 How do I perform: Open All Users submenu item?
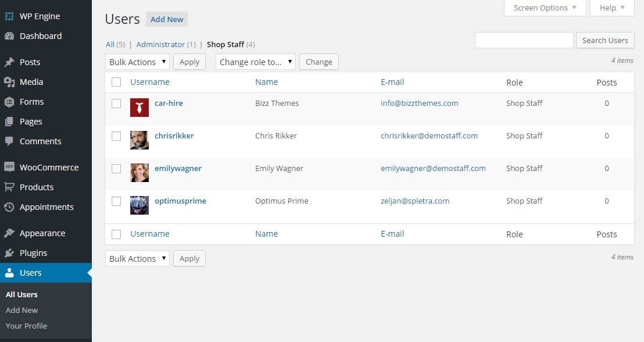pyautogui.click(x=22, y=295)
